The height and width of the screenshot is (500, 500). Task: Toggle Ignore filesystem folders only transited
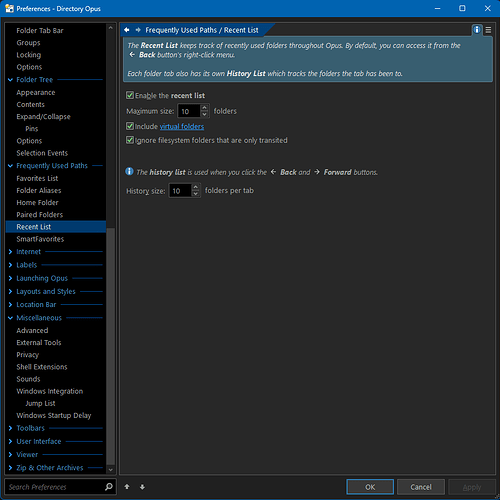point(130,140)
